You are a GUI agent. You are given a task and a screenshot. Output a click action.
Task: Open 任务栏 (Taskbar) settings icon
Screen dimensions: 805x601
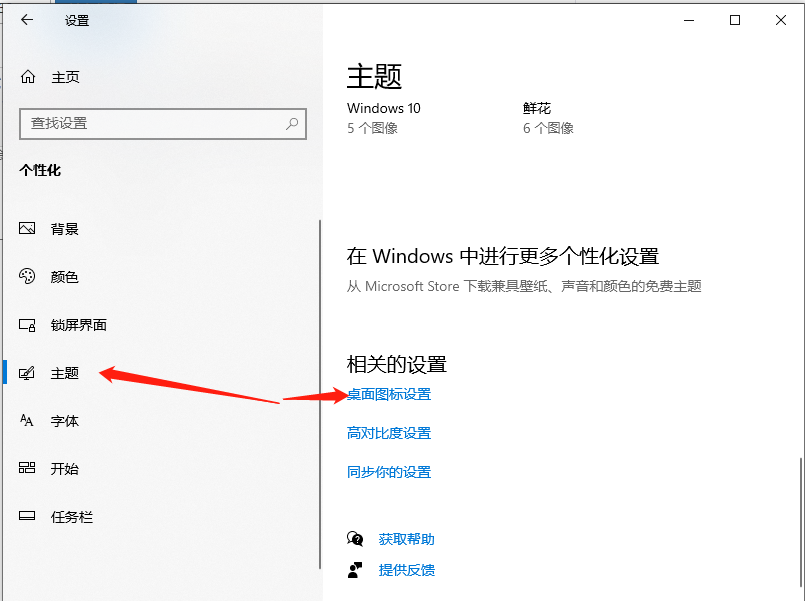(x=25, y=516)
